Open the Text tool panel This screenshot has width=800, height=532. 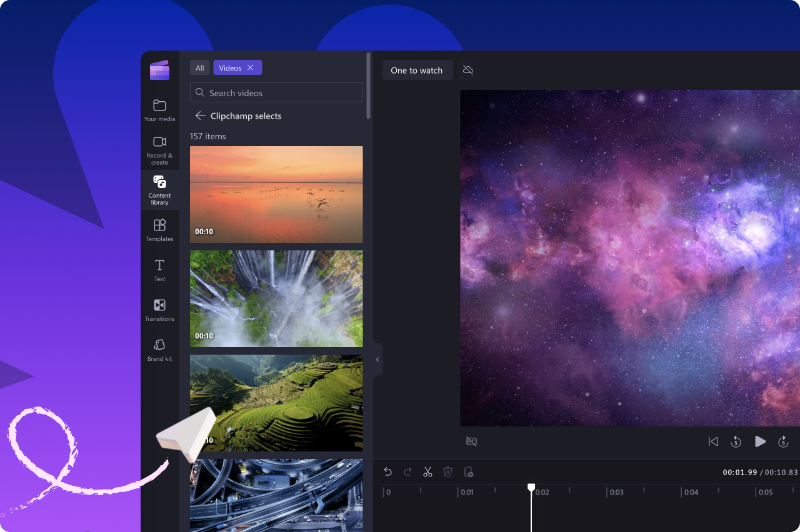click(159, 270)
